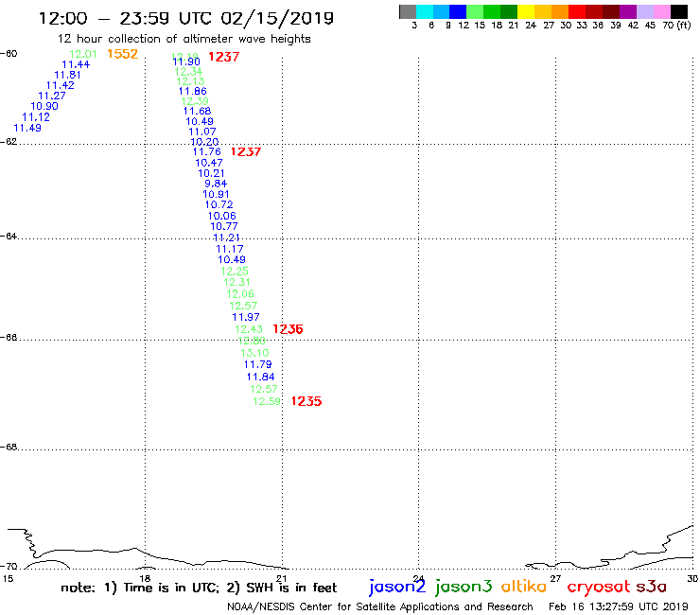This screenshot has height=615, width=700.
Task: Select the wave height reading '11.49'
Action: tap(27, 128)
